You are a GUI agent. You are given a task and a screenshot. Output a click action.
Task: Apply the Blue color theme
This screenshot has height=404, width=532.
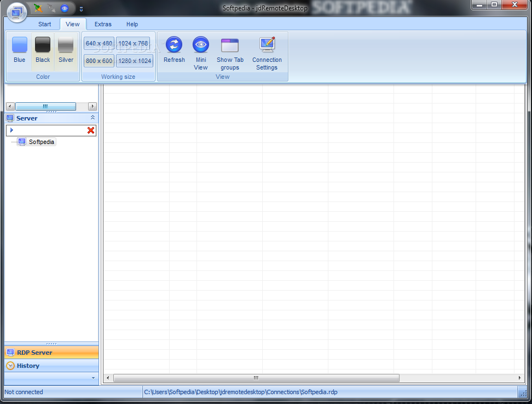point(19,51)
